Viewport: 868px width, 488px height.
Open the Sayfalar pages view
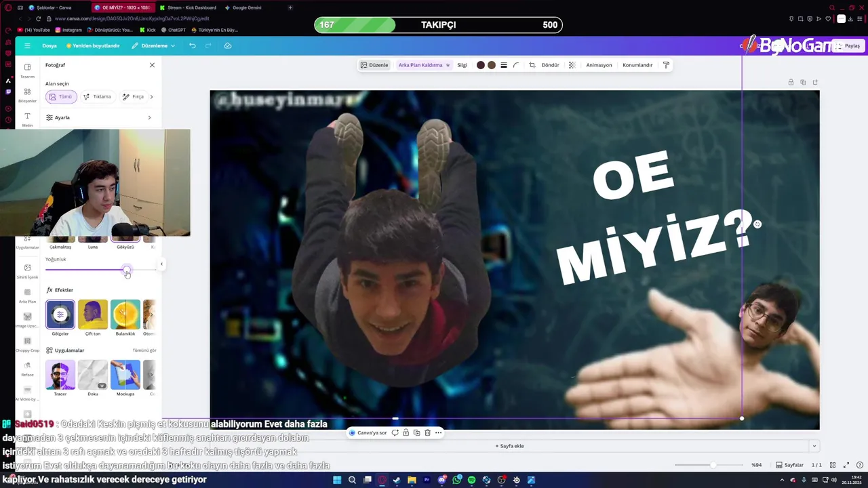click(x=789, y=465)
